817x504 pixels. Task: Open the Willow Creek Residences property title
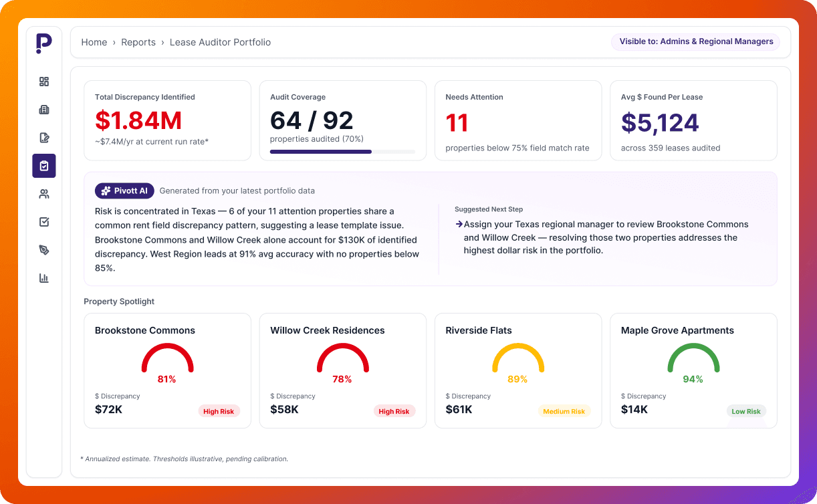point(328,330)
